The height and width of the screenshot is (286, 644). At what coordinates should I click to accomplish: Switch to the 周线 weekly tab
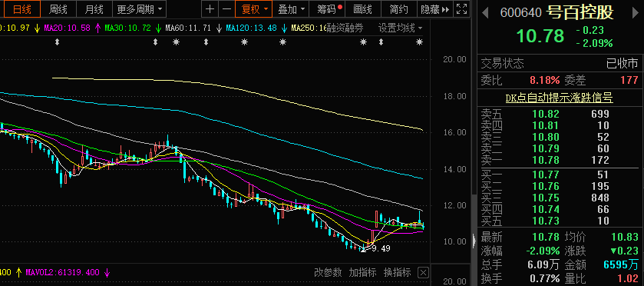58,9
